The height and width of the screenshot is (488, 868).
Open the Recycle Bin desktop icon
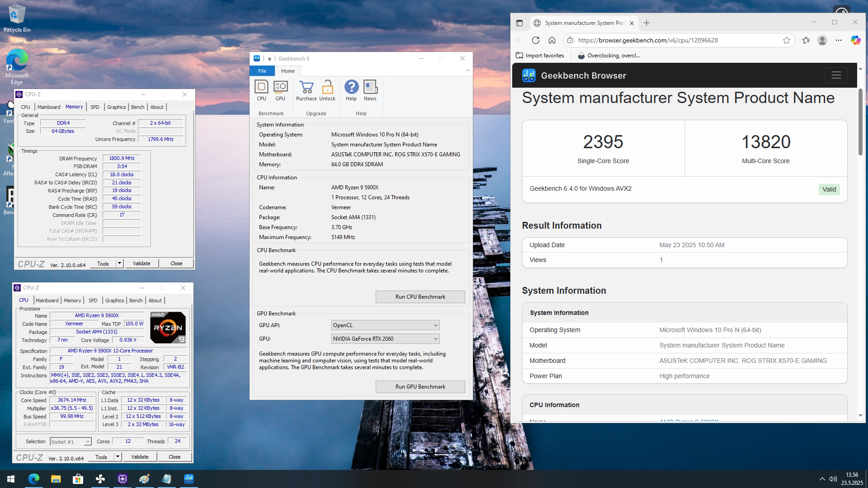coord(17,19)
